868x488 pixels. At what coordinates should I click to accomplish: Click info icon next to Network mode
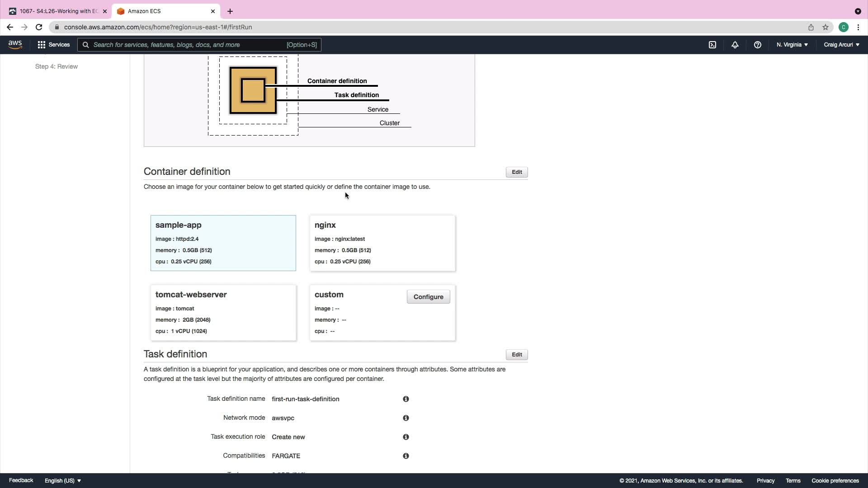[x=406, y=418]
